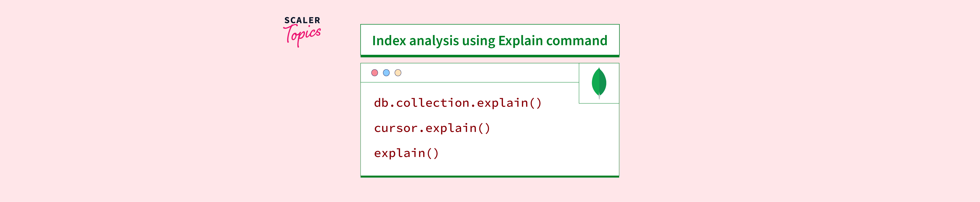This screenshot has width=980, height=202.
Task: Click the red dot in window header
Action: [x=375, y=73]
